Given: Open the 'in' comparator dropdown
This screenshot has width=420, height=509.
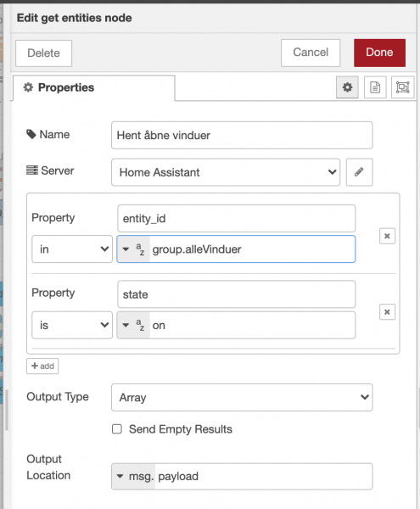Looking at the screenshot, I should 72,249.
